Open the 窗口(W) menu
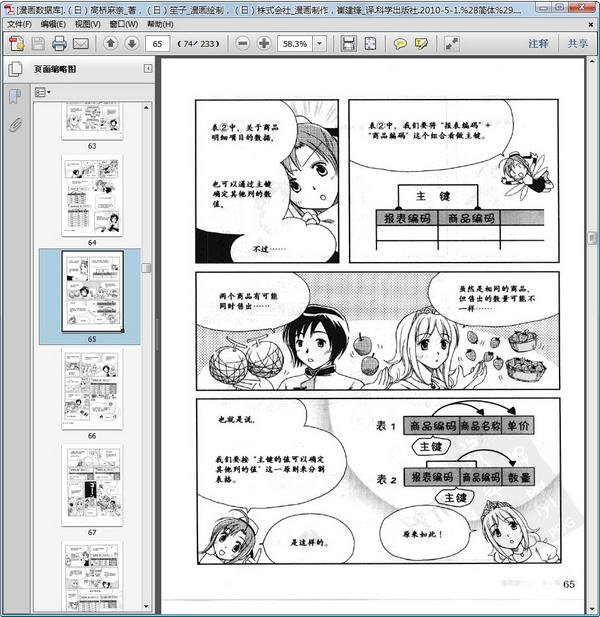This screenshot has height=617, width=600. 124,24
